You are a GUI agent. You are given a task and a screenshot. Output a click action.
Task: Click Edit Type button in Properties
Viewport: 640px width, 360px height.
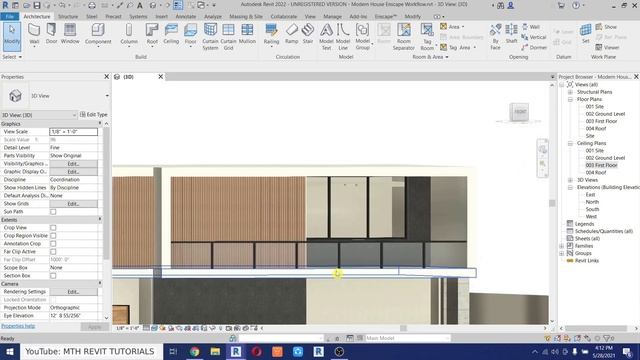point(93,115)
